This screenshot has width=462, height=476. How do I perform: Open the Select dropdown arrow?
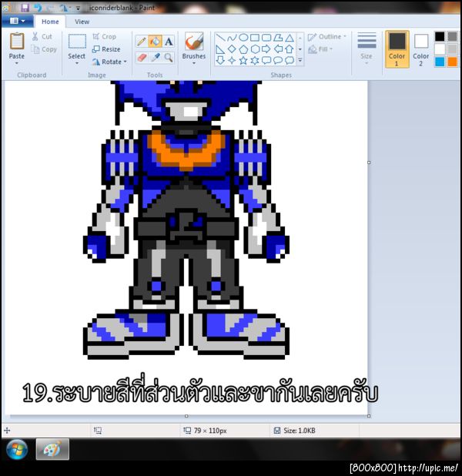point(77,63)
